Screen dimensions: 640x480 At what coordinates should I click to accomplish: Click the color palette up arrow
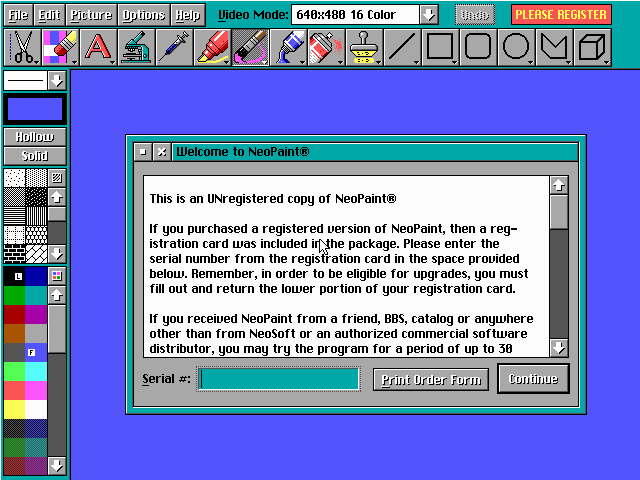coord(57,295)
